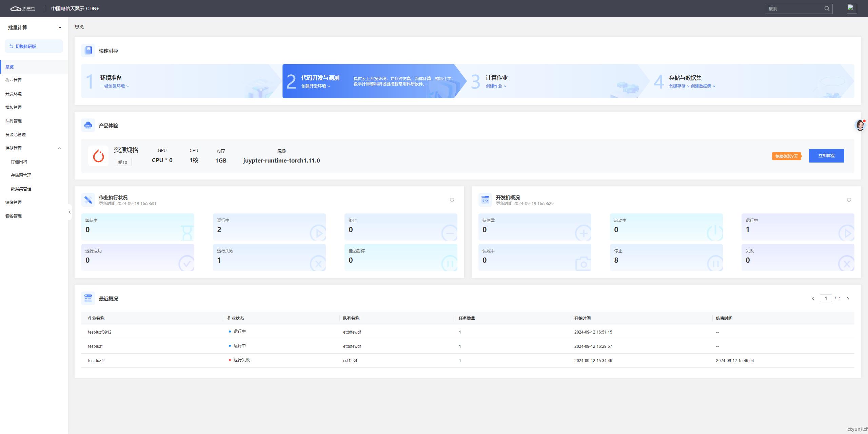
Task: Click the 启动中 power card
Action: click(666, 227)
